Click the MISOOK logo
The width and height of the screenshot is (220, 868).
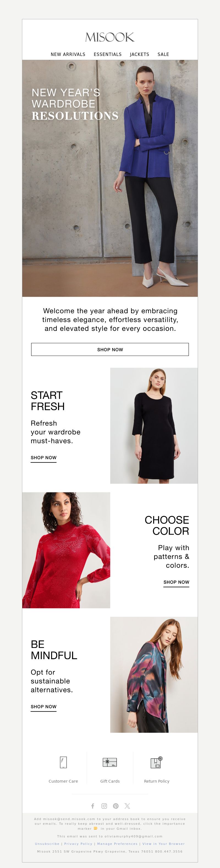point(110,37)
